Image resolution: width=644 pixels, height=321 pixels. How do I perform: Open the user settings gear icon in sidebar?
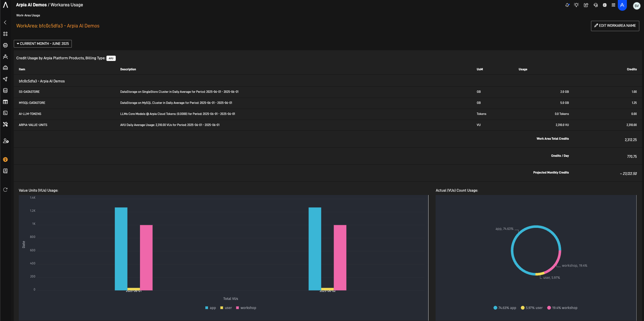(x=6, y=141)
